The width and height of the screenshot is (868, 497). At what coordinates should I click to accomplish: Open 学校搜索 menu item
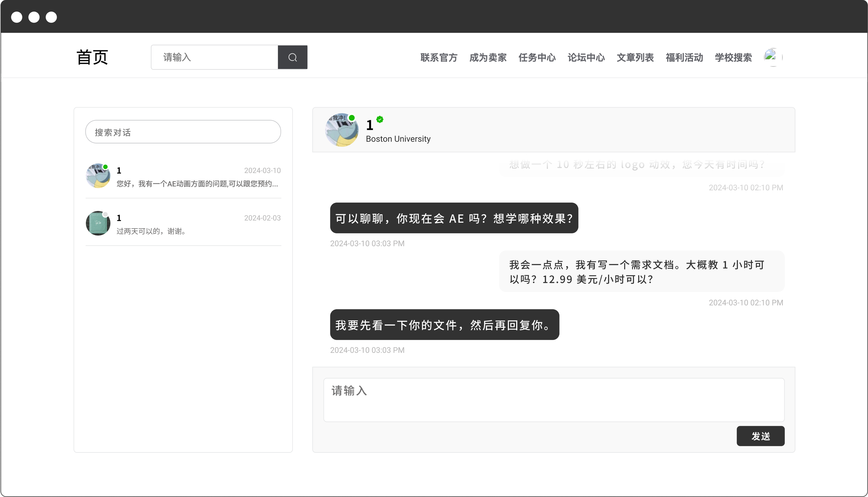(734, 57)
